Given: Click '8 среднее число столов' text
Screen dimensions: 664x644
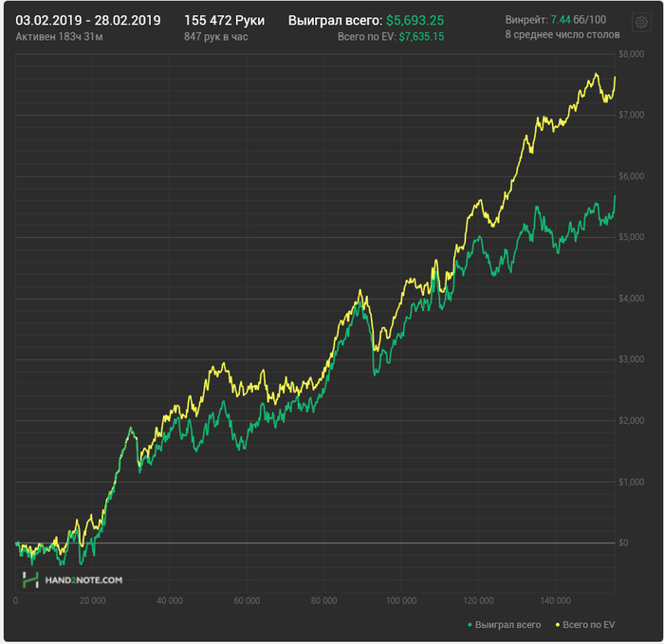Looking at the screenshot, I should [563, 35].
